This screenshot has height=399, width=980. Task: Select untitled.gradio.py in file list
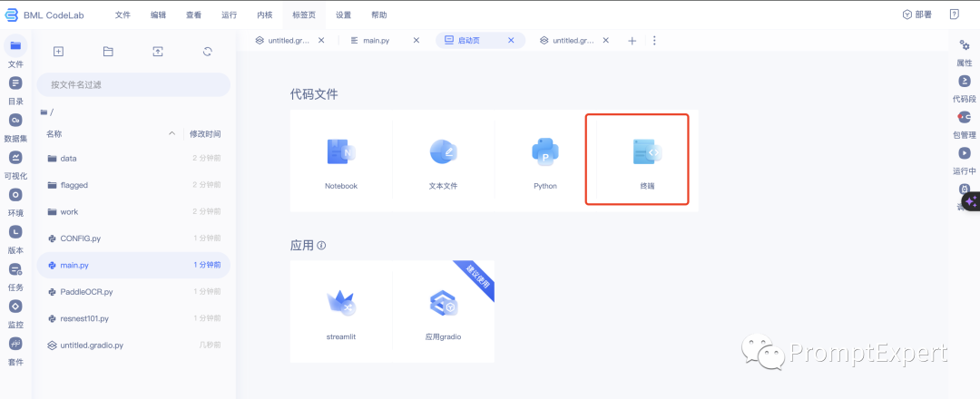click(133, 345)
